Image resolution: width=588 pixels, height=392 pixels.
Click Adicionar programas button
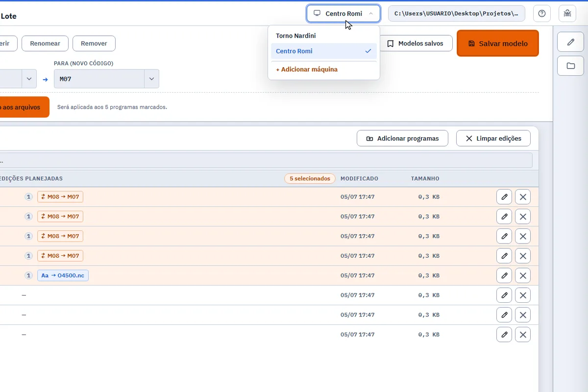coord(402,138)
